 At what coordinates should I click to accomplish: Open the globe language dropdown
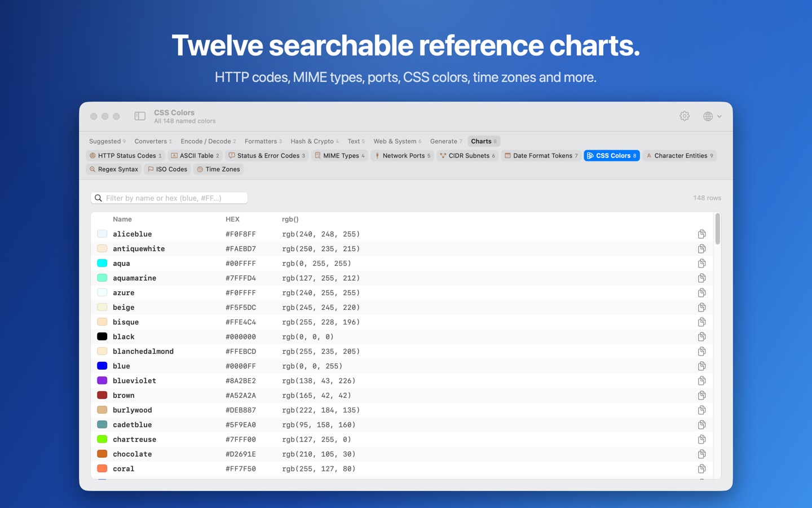tap(712, 116)
